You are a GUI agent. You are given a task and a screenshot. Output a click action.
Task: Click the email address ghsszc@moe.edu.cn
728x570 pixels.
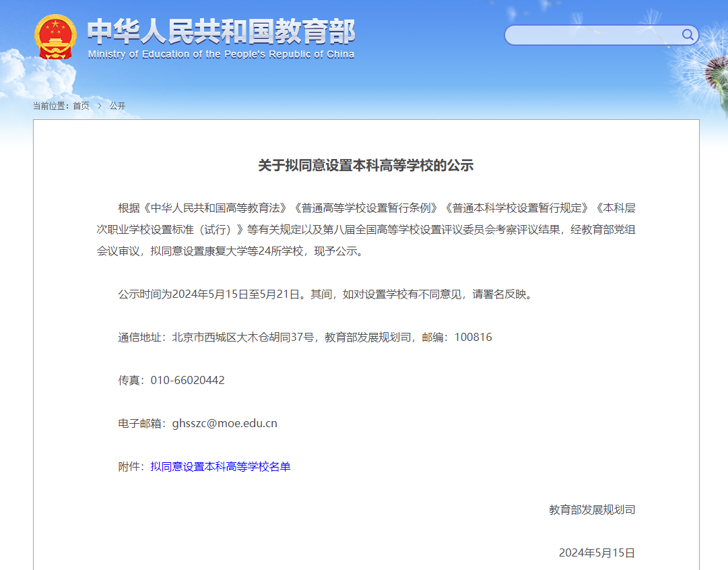click(x=224, y=423)
